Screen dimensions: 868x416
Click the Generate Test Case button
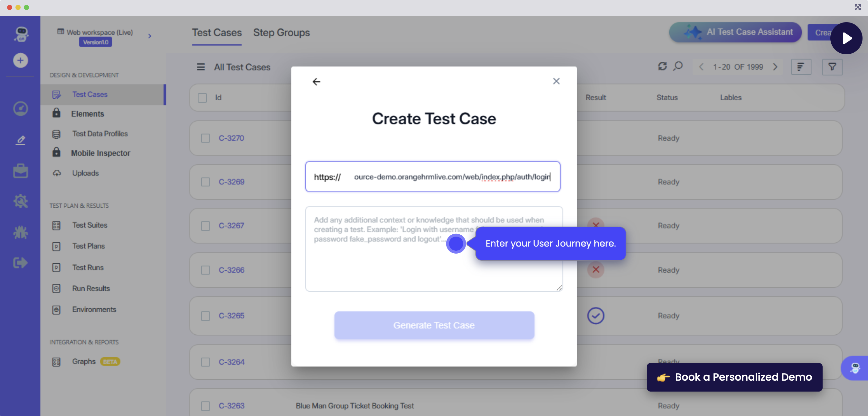click(x=434, y=325)
